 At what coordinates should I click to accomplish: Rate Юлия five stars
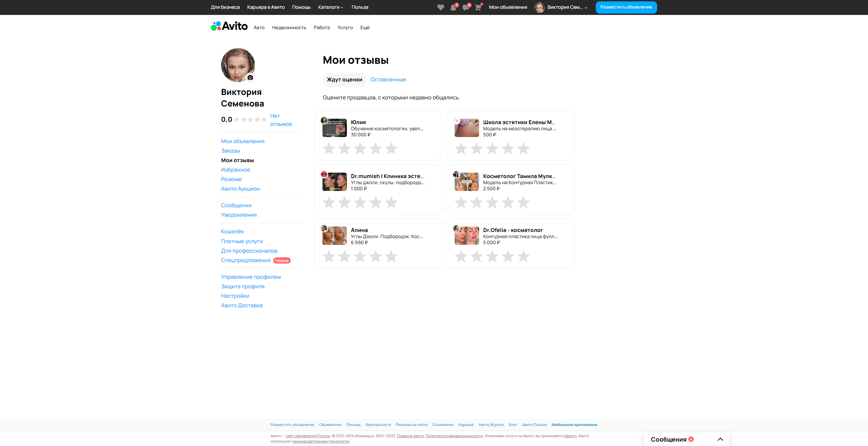pyautogui.click(x=391, y=149)
